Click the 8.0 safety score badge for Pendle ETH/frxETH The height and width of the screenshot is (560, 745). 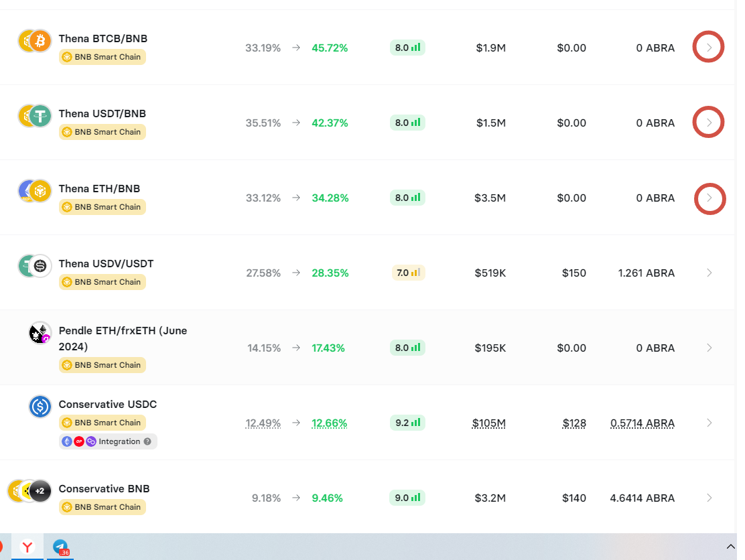tap(407, 348)
